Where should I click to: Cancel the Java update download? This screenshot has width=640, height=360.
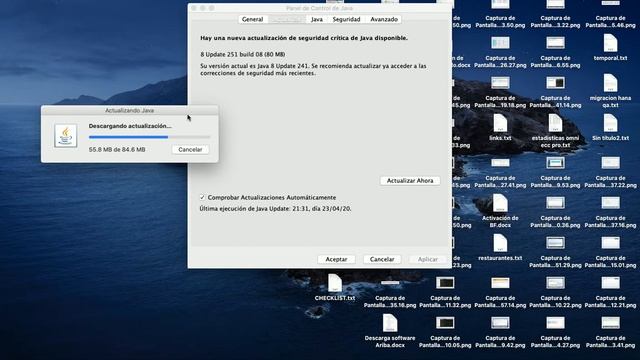click(x=190, y=149)
